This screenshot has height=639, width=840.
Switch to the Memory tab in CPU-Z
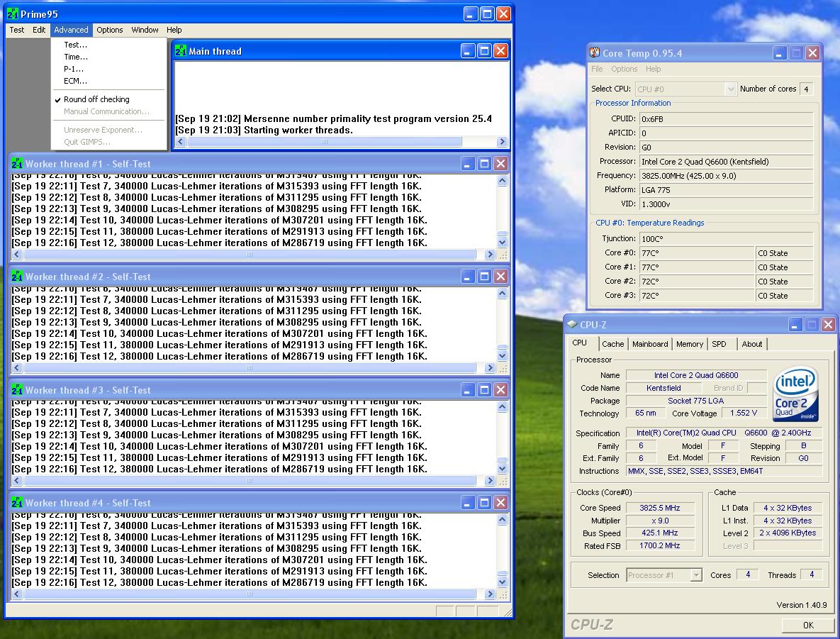pos(690,344)
